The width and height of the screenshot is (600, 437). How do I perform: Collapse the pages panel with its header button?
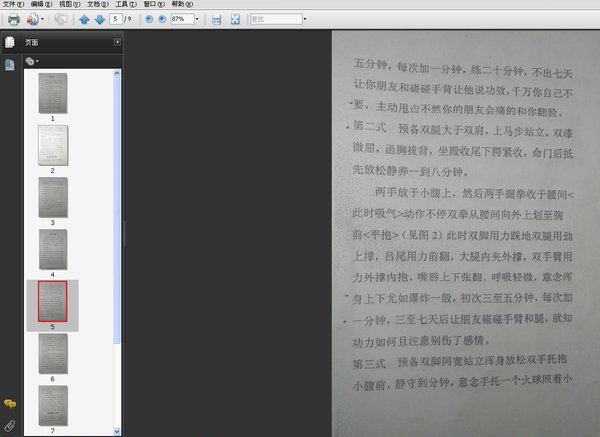coord(117,42)
